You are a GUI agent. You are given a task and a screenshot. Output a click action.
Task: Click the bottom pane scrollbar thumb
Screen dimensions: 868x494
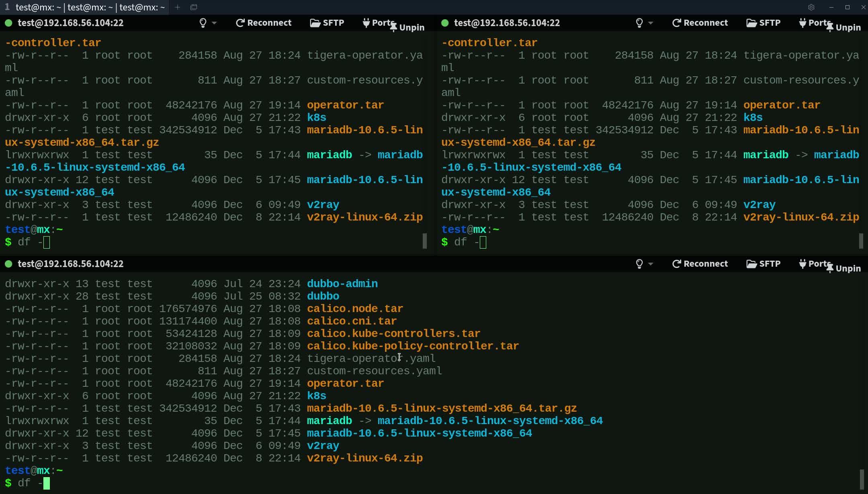(861, 479)
